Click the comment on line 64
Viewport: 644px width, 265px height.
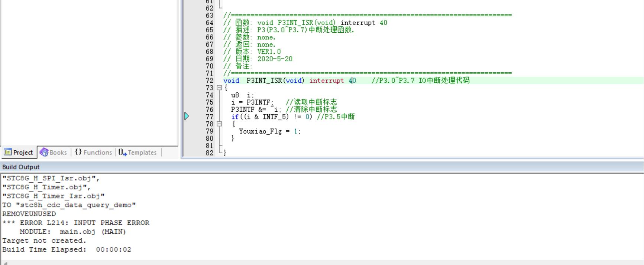pyautogui.click(x=305, y=23)
